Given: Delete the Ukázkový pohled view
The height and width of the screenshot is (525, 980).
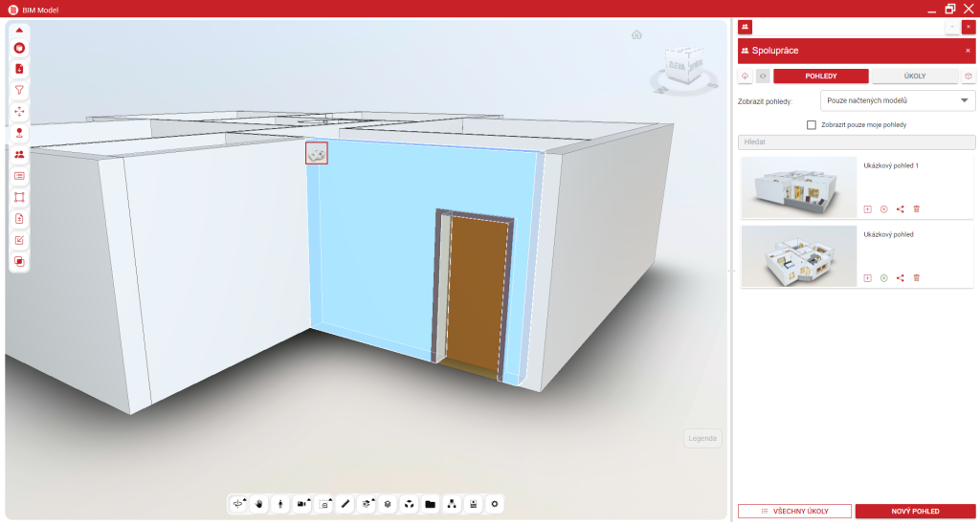Looking at the screenshot, I should pos(916,277).
